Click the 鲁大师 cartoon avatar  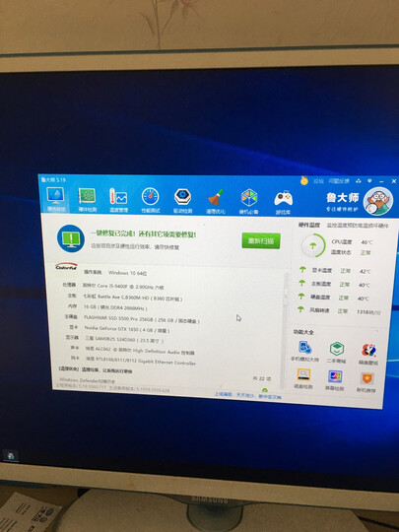pyautogui.click(x=377, y=201)
